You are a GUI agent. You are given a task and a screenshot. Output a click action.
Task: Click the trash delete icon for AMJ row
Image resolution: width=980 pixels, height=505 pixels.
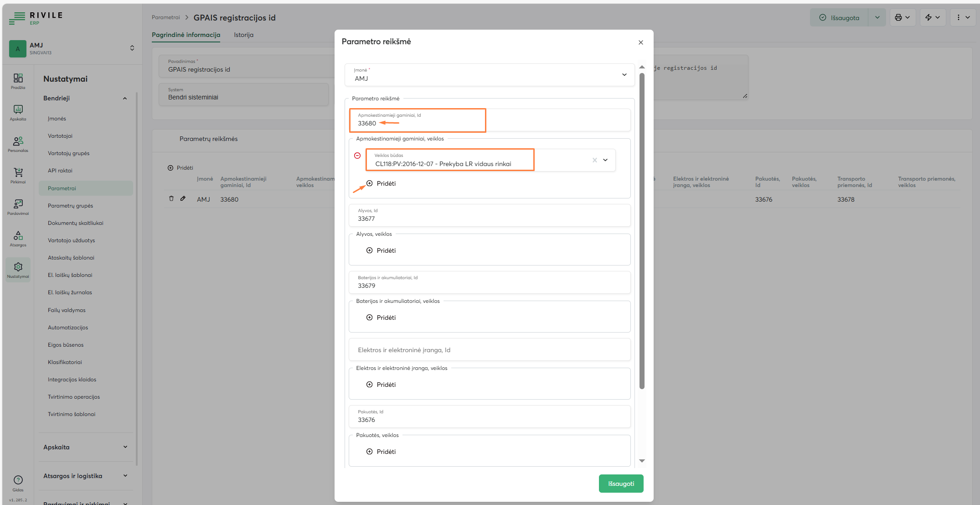point(171,198)
